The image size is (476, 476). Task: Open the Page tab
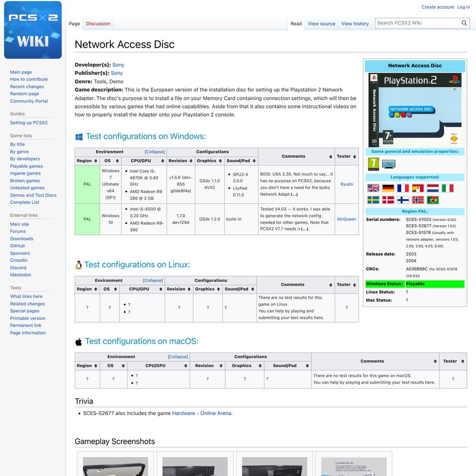pyautogui.click(x=74, y=24)
